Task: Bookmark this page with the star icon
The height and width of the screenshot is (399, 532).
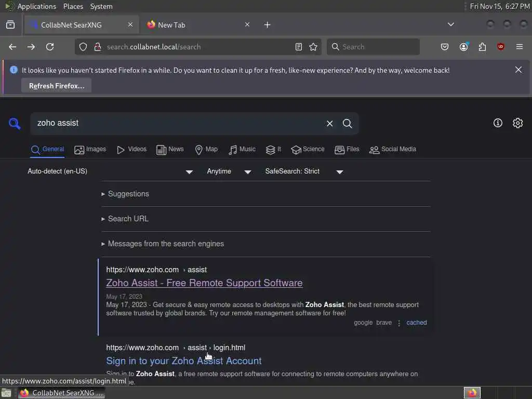Action: 313,47
